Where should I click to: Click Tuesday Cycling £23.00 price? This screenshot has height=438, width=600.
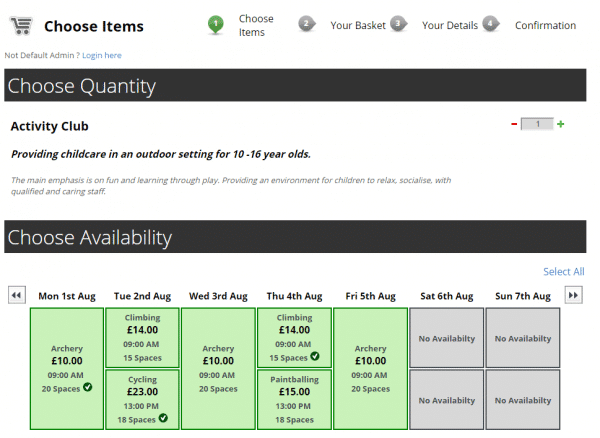coord(142,392)
